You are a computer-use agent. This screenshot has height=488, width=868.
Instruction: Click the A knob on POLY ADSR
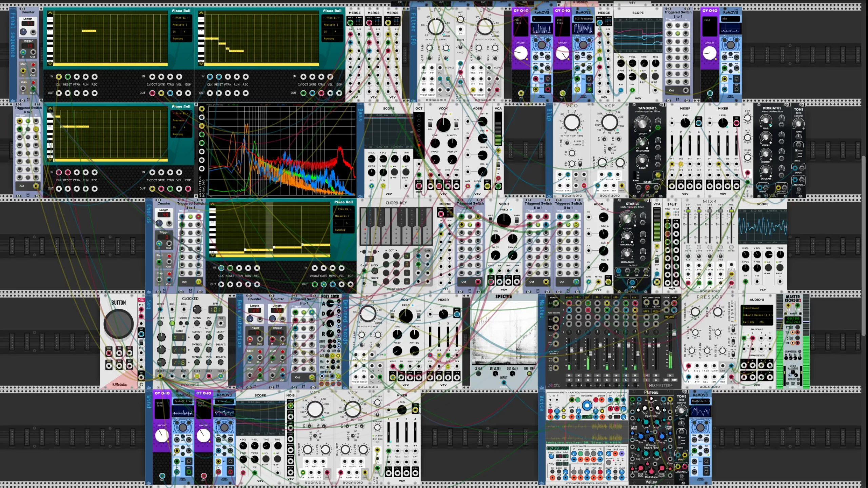[330, 304]
